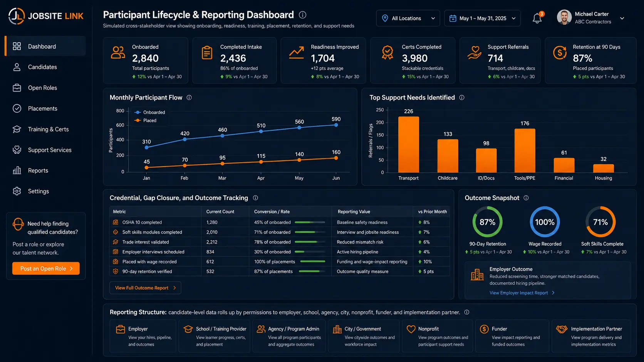The width and height of the screenshot is (644, 362).
Task: Click the Employer Outcome building icon
Action: click(477, 274)
